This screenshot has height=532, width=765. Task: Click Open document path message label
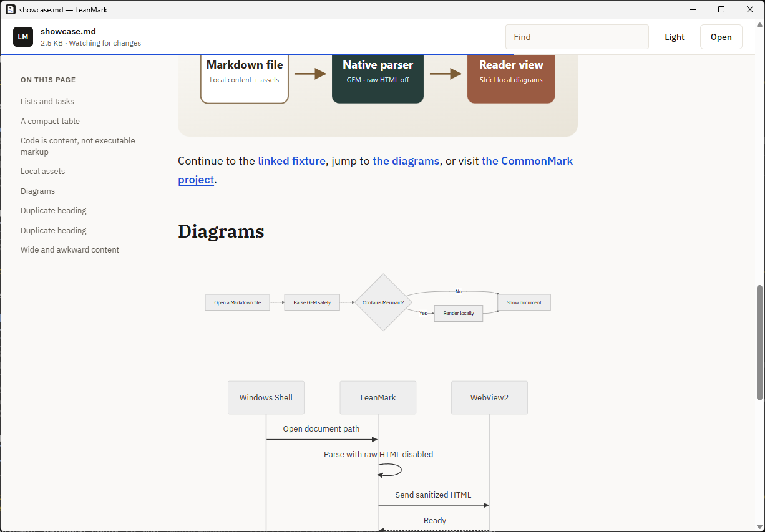point(321,428)
